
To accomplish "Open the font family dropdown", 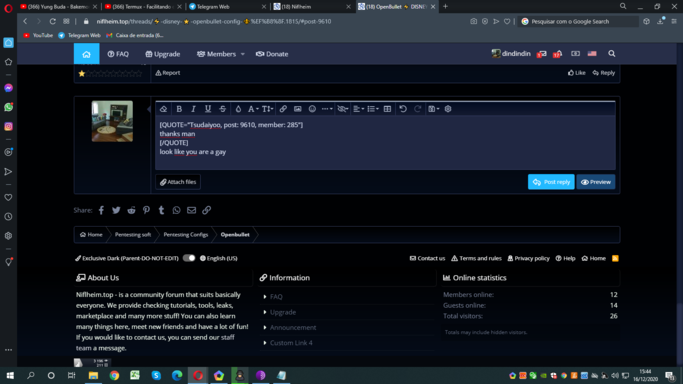I will (x=253, y=109).
